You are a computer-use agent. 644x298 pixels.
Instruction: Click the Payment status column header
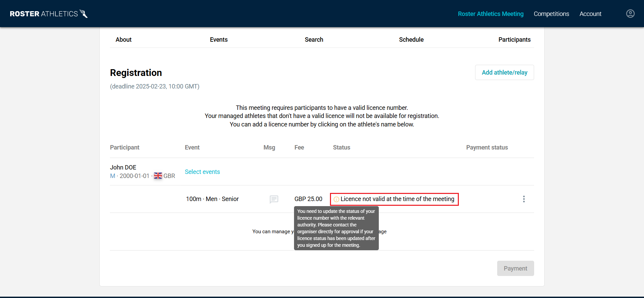[487, 147]
